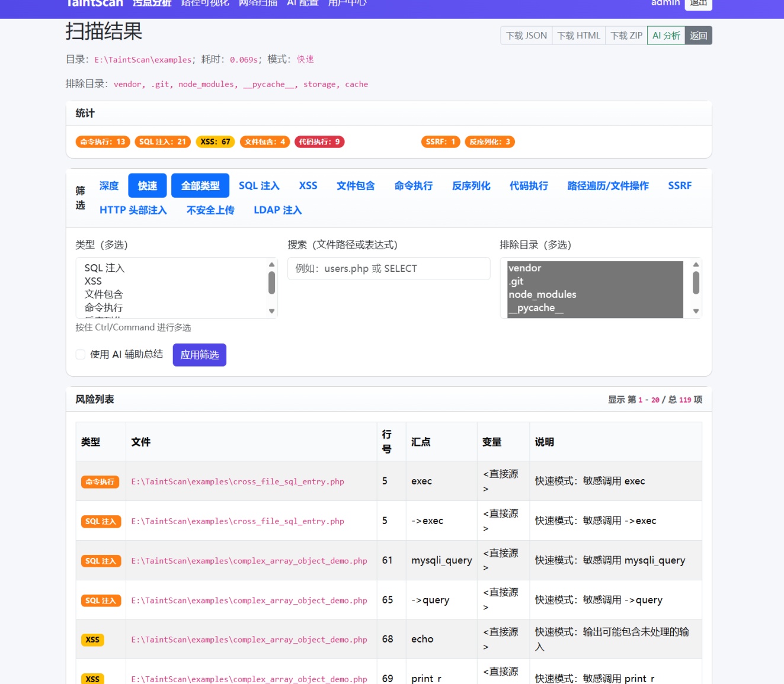Click the 命令执行: 13 statistics badge
The height and width of the screenshot is (684, 784).
pos(103,142)
